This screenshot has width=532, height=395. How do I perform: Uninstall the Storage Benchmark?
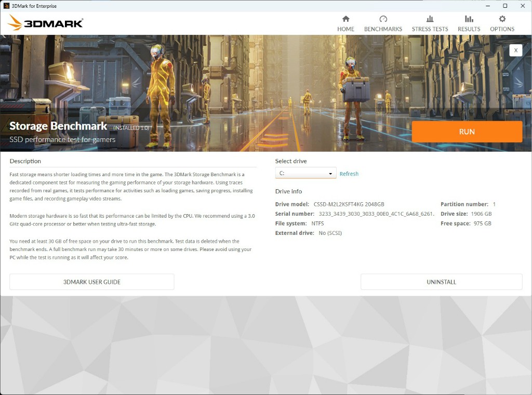tap(441, 281)
